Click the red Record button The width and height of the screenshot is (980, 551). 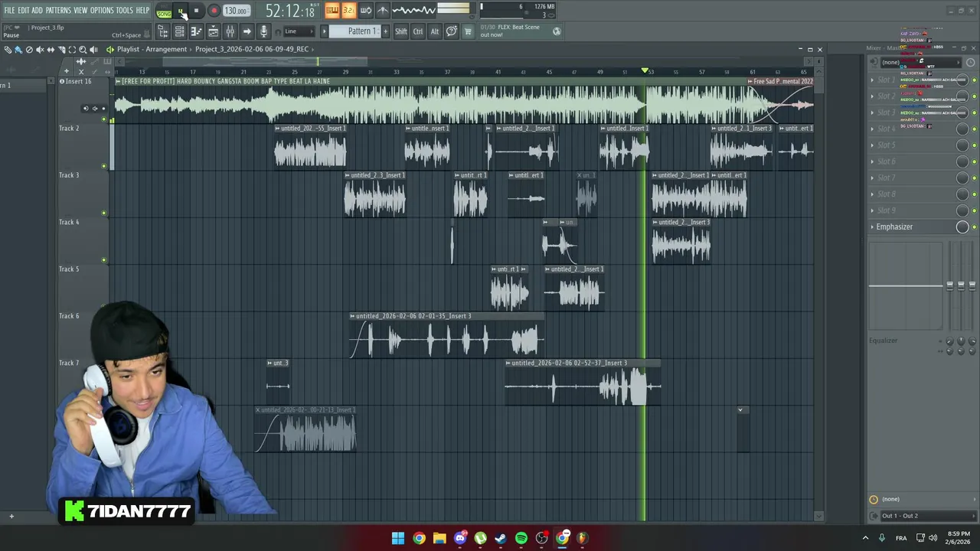(214, 11)
